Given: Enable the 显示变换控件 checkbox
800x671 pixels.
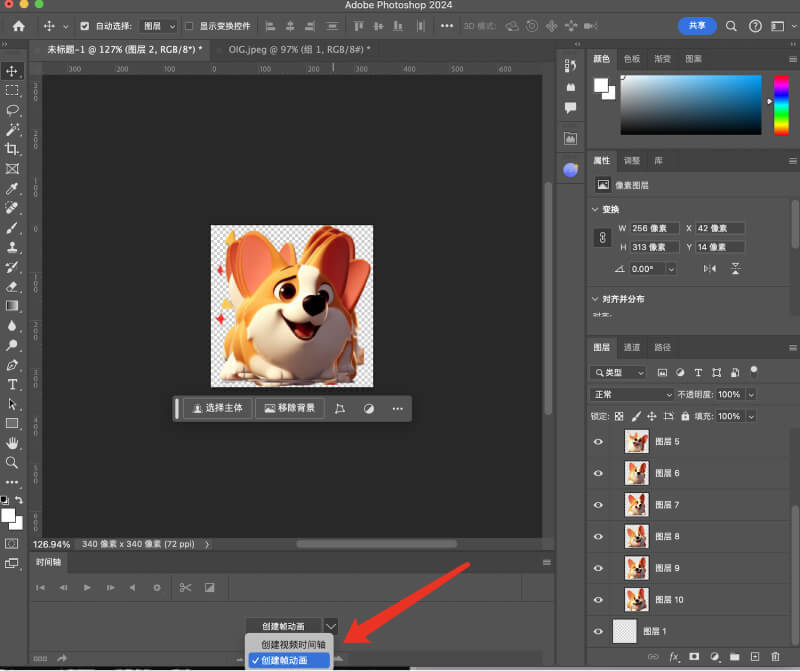Looking at the screenshot, I should click(189, 26).
